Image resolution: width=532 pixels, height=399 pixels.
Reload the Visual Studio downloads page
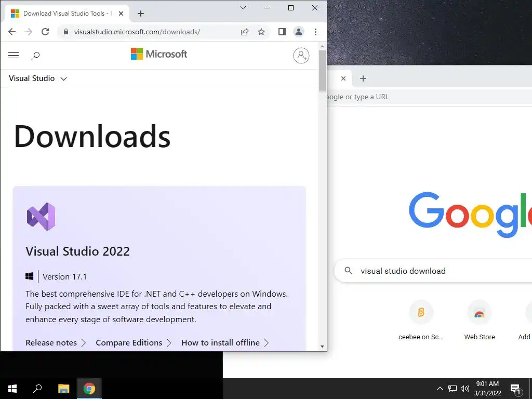point(45,32)
